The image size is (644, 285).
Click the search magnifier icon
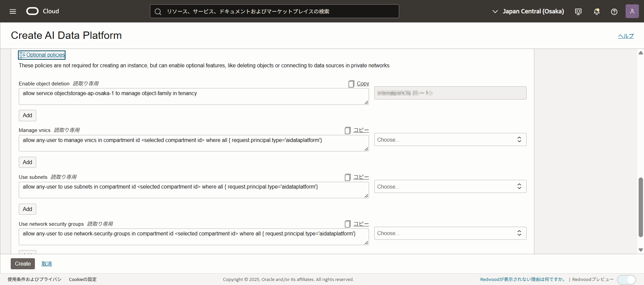click(158, 11)
